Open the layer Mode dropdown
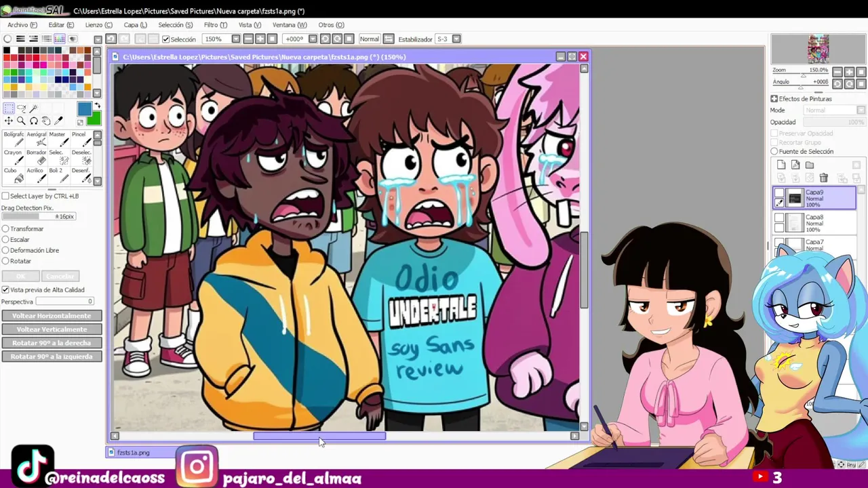This screenshot has height=488, width=868. point(833,110)
